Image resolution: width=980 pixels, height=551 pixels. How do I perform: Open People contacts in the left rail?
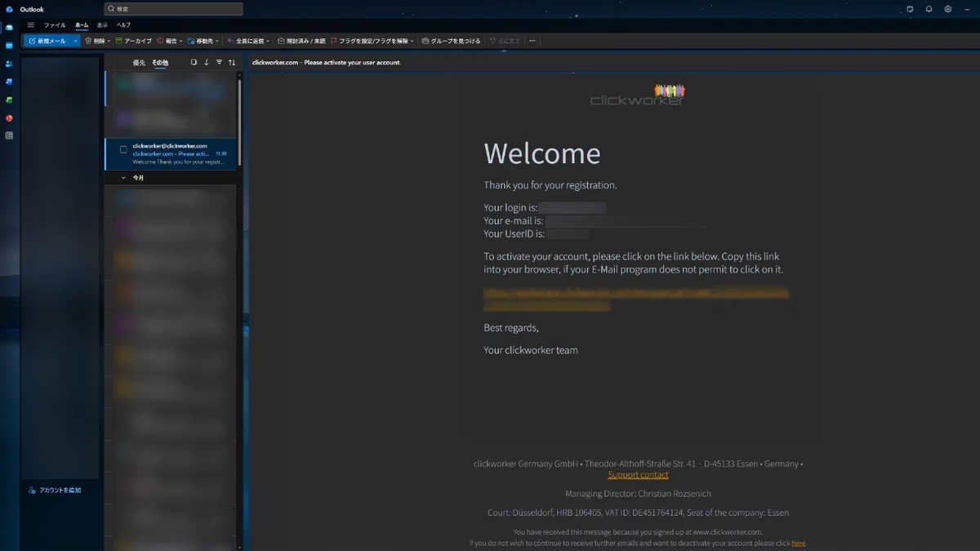[9, 64]
